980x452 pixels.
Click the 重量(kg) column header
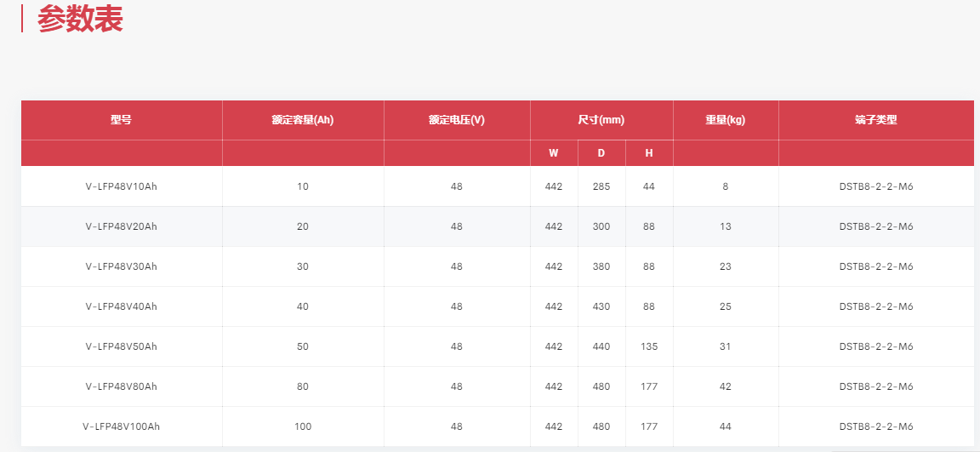[726, 120]
